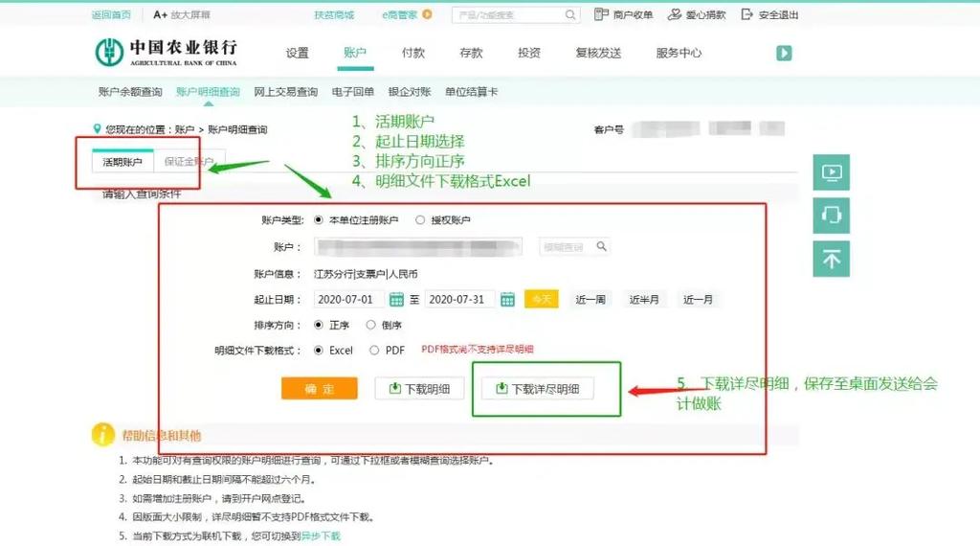This screenshot has height=546, width=980.
Task: Click the 安全退出 logout icon
Action: (746, 13)
